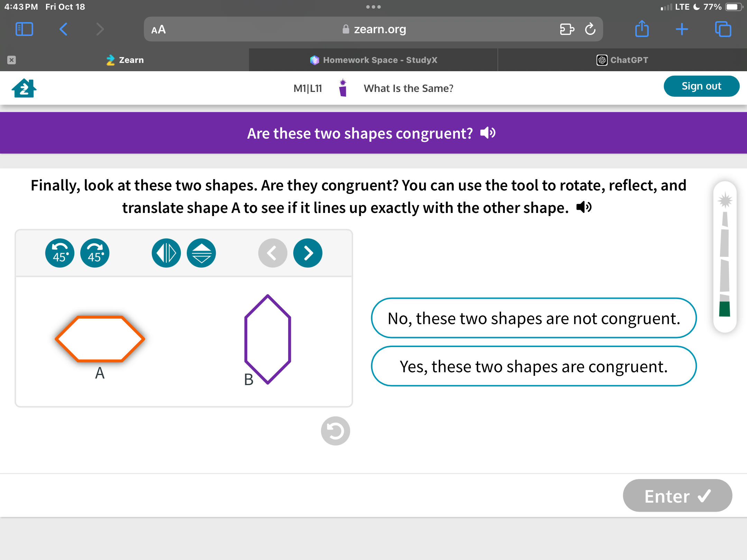Viewport: 747px width, 560px height.
Task: Submit answer with the Enter button
Action: pyautogui.click(x=677, y=495)
